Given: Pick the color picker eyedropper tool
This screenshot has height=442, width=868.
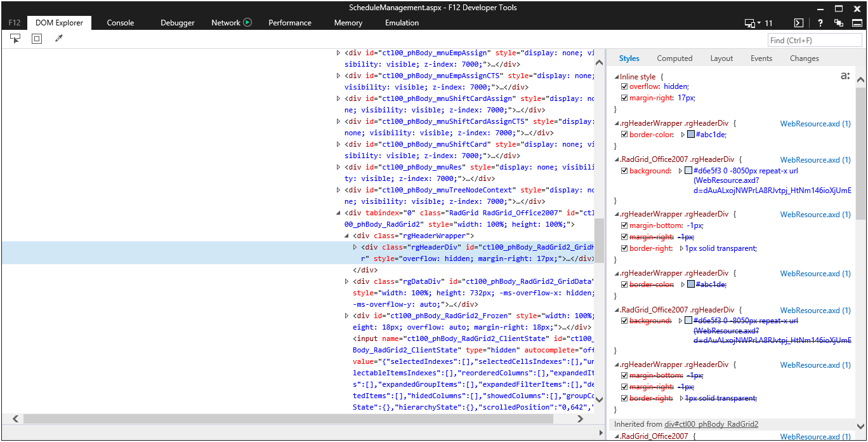Looking at the screenshot, I should point(59,39).
